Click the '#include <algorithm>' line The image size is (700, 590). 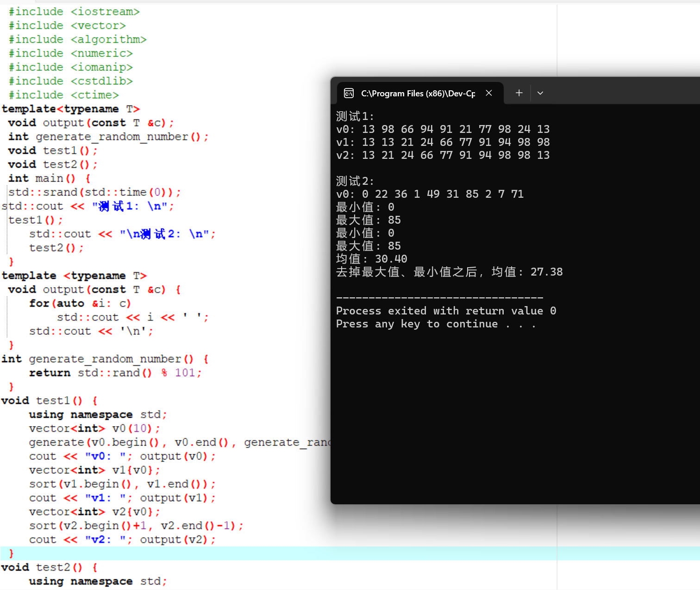[77, 39]
